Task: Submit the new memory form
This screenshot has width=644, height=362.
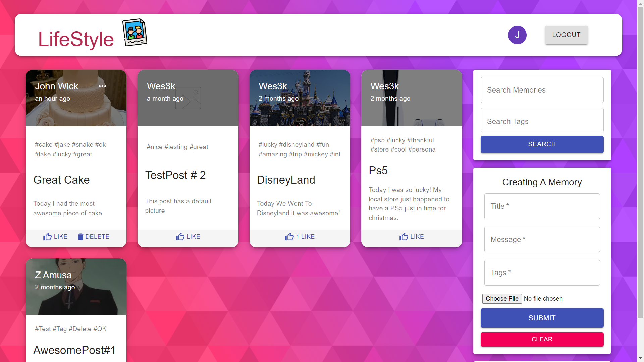Action: coord(542,318)
